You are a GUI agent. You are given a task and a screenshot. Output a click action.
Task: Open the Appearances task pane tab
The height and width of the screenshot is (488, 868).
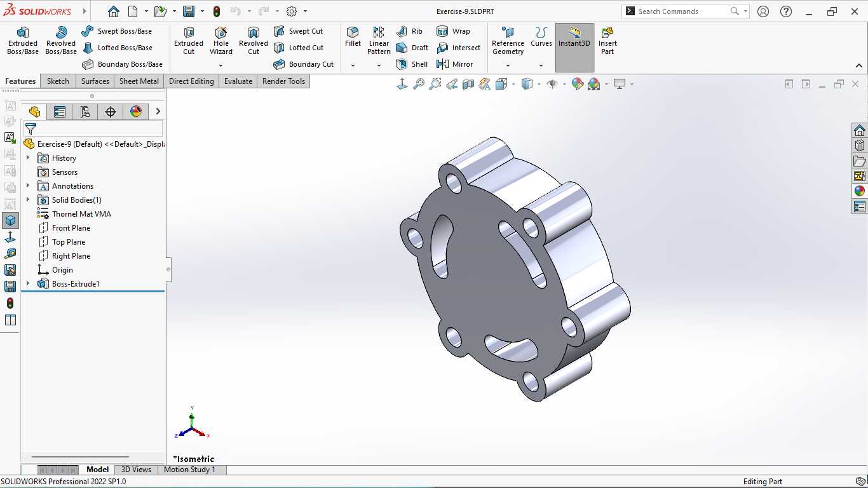pos(860,191)
